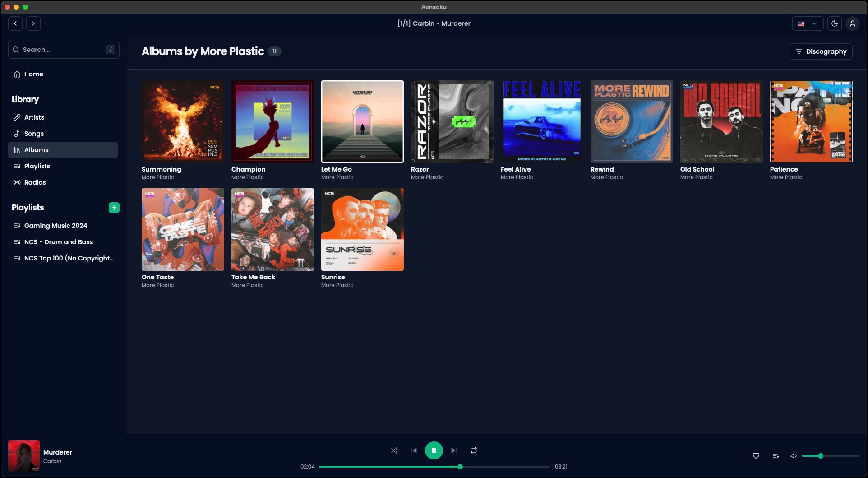
Task: Open the queue panel in player bar
Action: tap(776, 456)
